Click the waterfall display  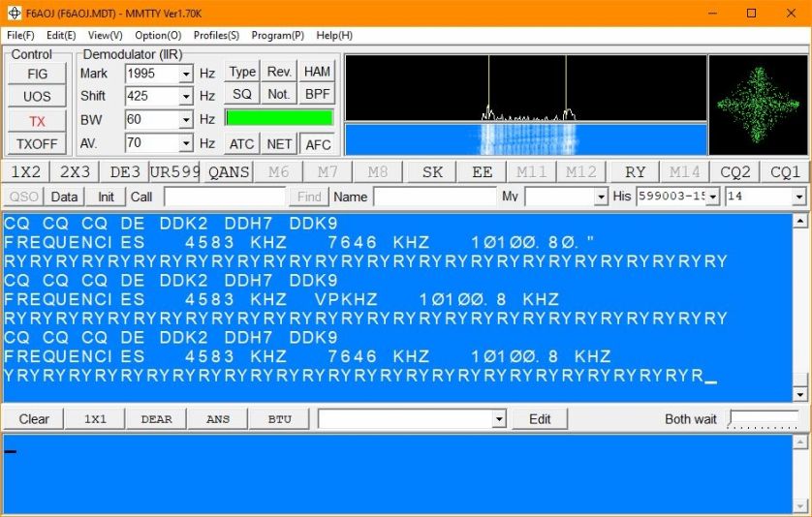pos(525,138)
